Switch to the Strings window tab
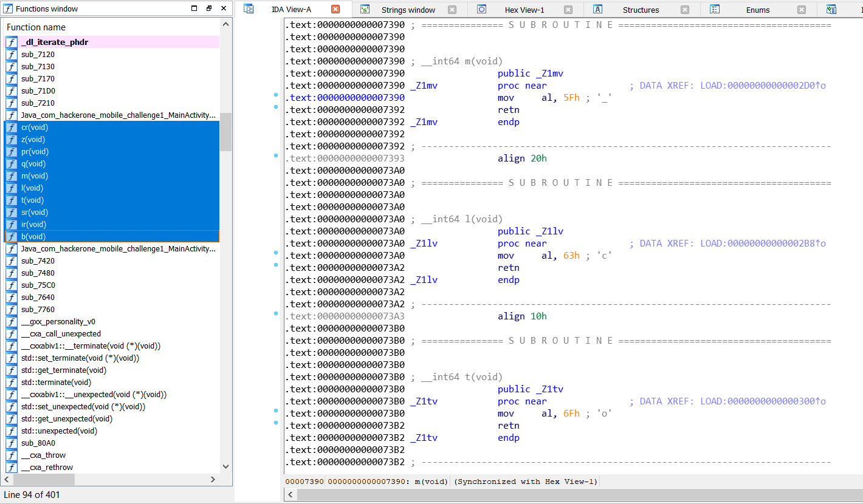 click(408, 10)
